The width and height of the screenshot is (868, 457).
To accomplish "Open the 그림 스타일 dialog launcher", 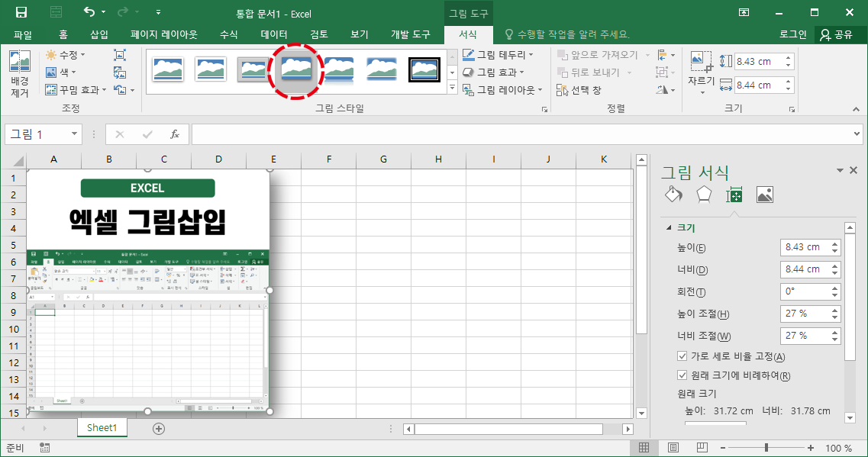I will point(545,110).
